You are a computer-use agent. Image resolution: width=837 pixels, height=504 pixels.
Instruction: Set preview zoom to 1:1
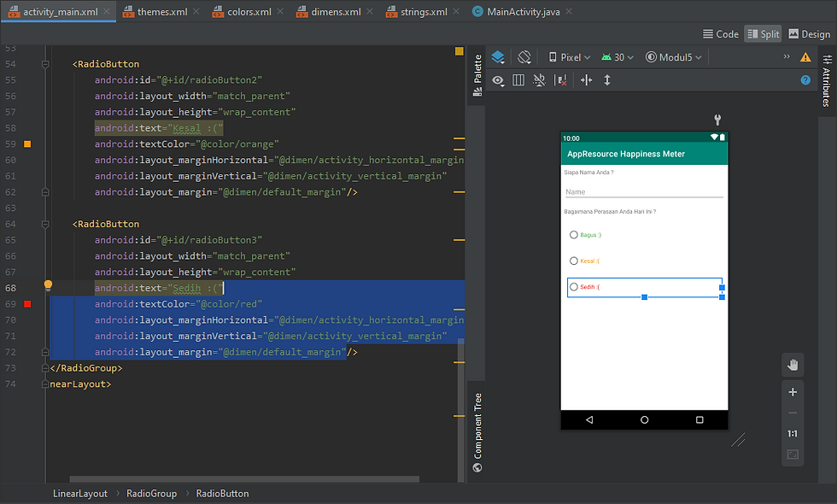click(x=793, y=434)
